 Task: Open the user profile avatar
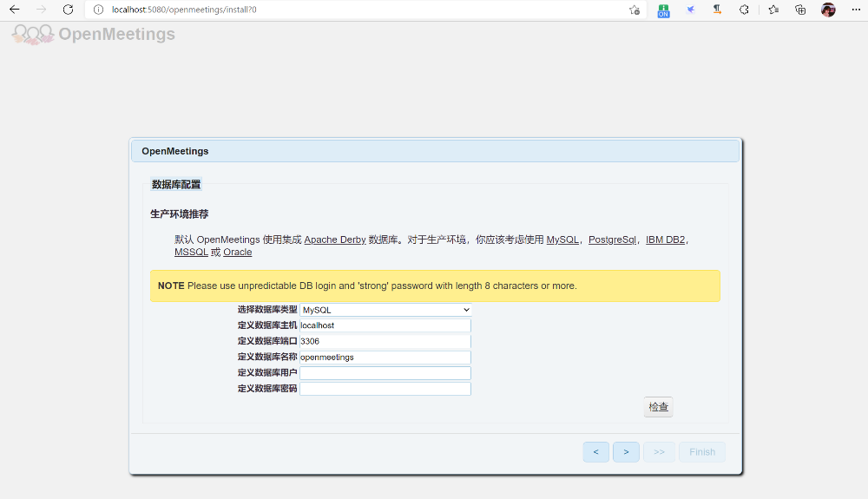[828, 10]
